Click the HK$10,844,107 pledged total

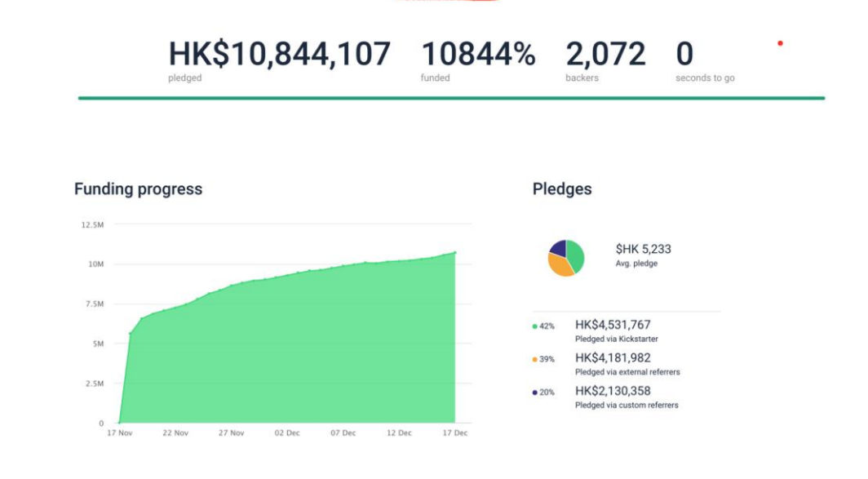(279, 55)
